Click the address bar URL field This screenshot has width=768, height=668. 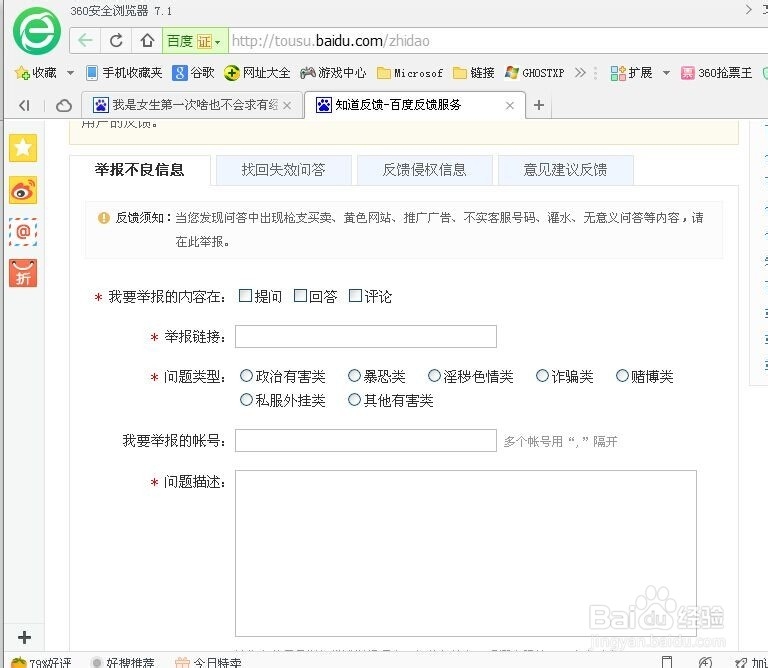[x=497, y=41]
